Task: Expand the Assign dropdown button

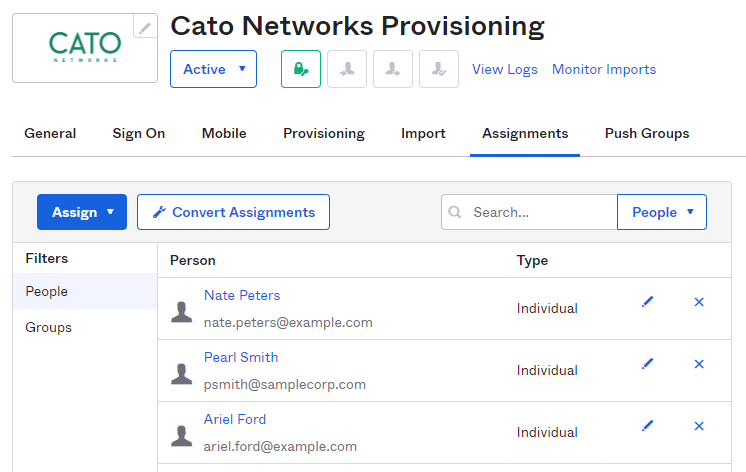Action: 82,212
